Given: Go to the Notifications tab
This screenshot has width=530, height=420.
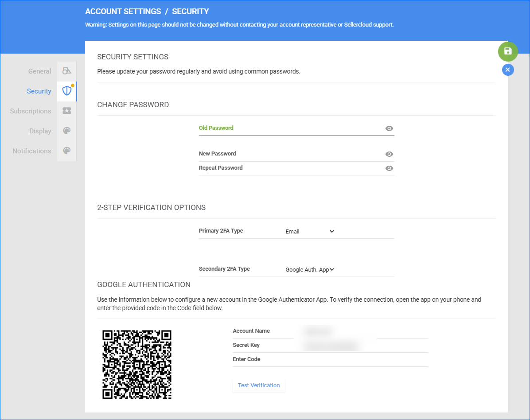Looking at the screenshot, I should pyautogui.click(x=32, y=151).
